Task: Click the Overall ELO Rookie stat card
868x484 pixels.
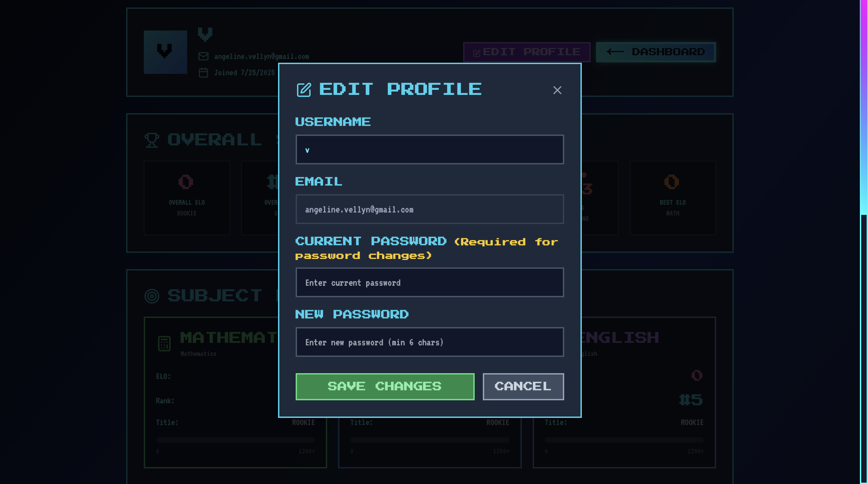Action: (187, 198)
